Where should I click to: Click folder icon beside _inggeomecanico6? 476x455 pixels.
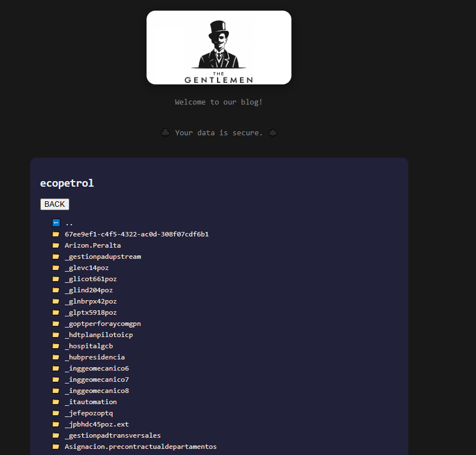(56, 368)
